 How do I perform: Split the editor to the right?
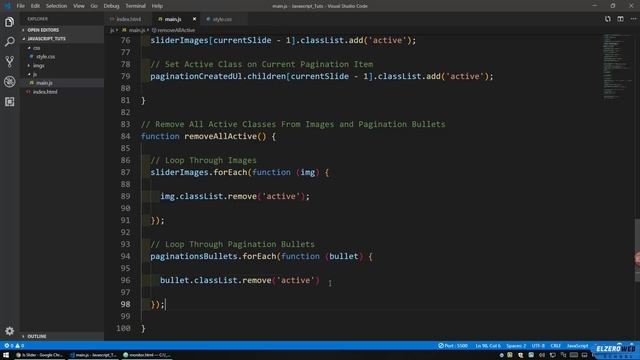tap(620, 19)
